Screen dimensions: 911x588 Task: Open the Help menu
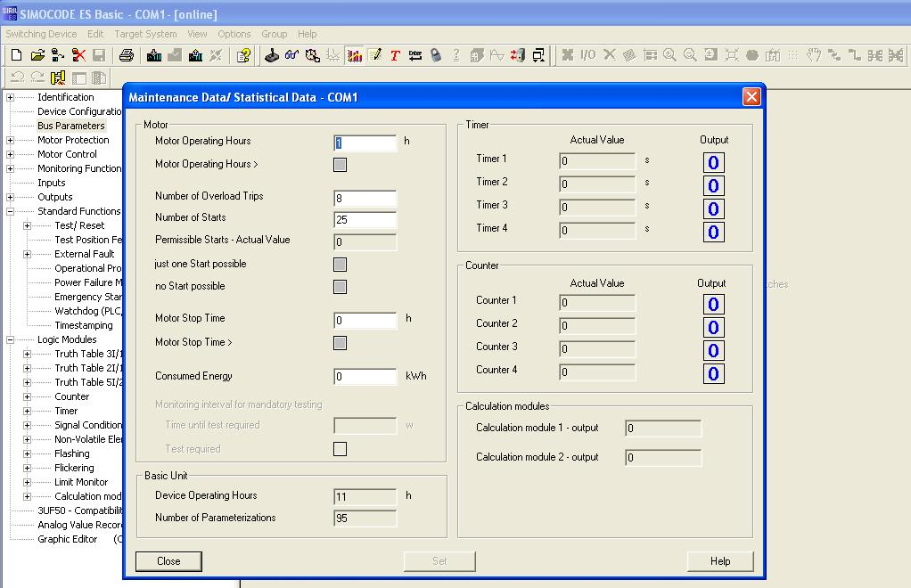click(308, 34)
